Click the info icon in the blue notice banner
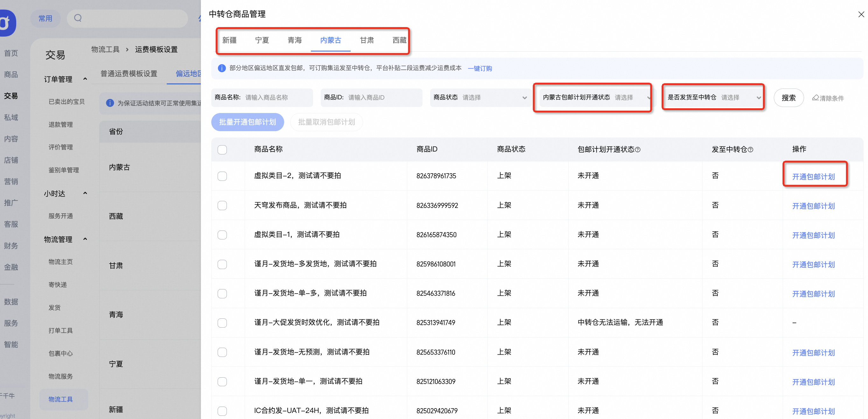The width and height of the screenshot is (868, 419). 221,68
